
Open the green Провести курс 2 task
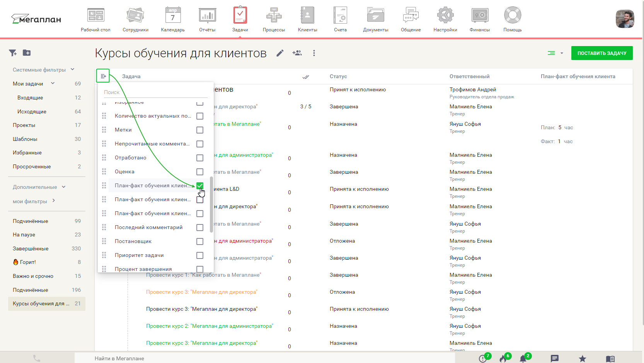tap(210, 326)
